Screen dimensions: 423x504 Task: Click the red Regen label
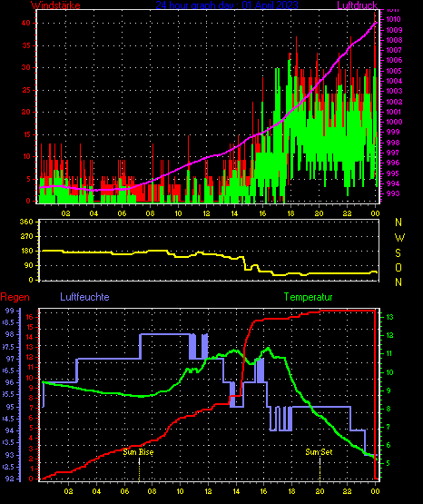pos(15,297)
